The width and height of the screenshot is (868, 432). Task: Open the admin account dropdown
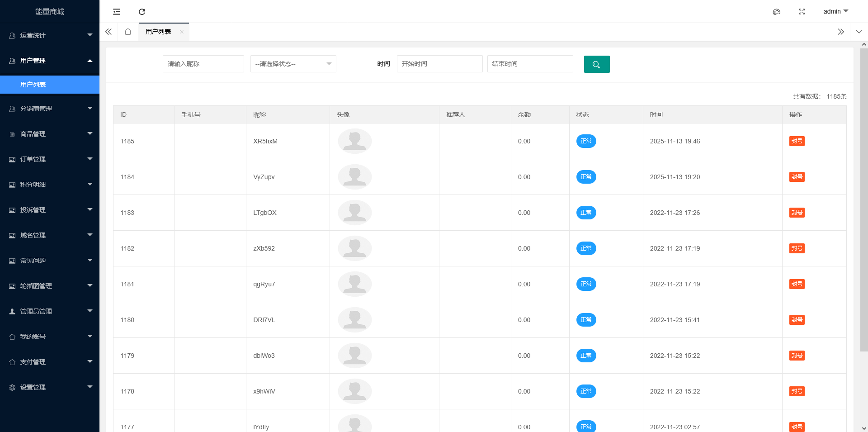coord(835,11)
